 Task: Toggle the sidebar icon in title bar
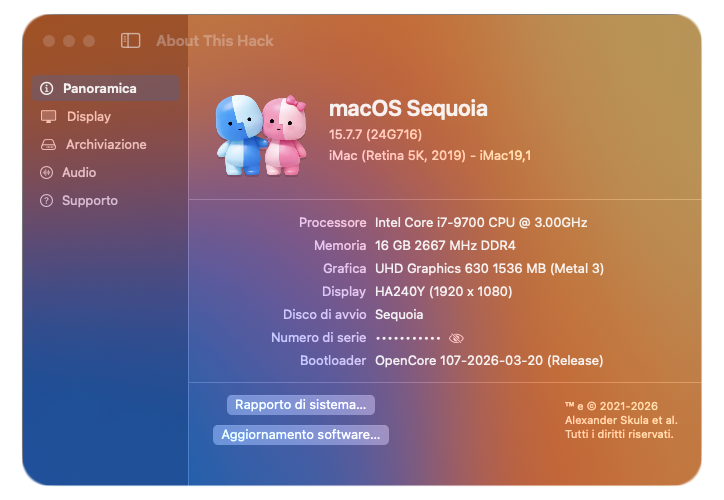130,41
